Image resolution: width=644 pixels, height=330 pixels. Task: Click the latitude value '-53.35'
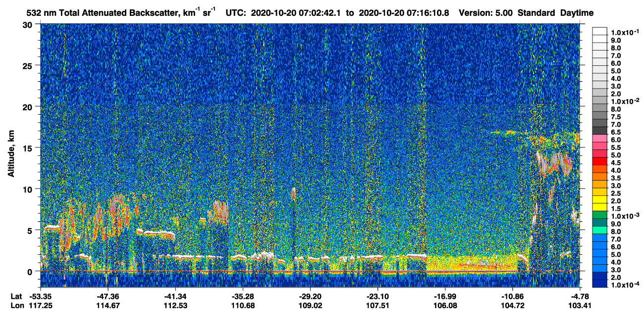pyautogui.click(x=41, y=296)
